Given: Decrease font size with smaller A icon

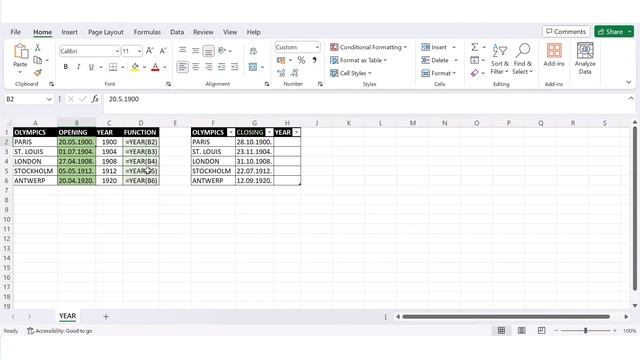Looking at the screenshot, I should (x=163, y=51).
